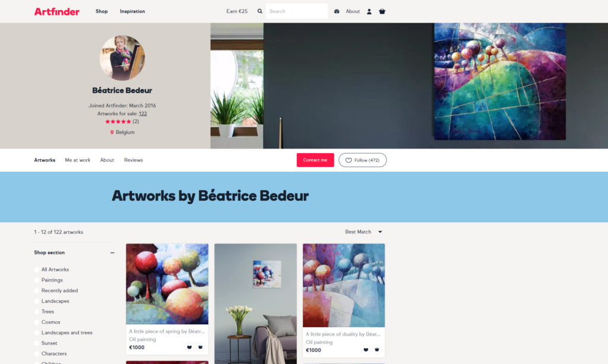Open the user account icon
Screen dimensions: 608x364
[x=369, y=11]
